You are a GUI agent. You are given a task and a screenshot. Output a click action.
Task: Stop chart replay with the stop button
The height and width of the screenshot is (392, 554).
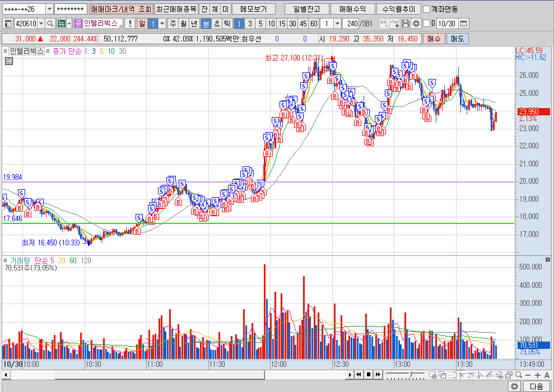click(x=369, y=374)
